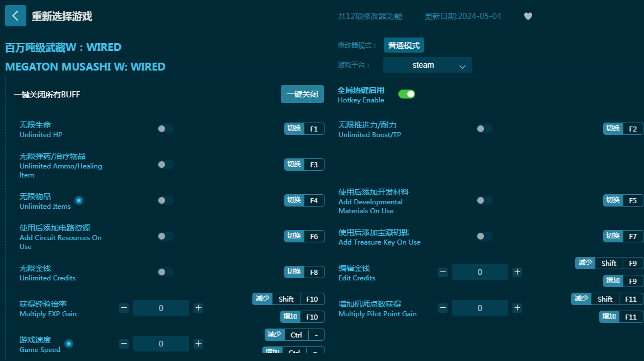
Task: Increase Game Speed with plus icon
Action: coord(199,343)
